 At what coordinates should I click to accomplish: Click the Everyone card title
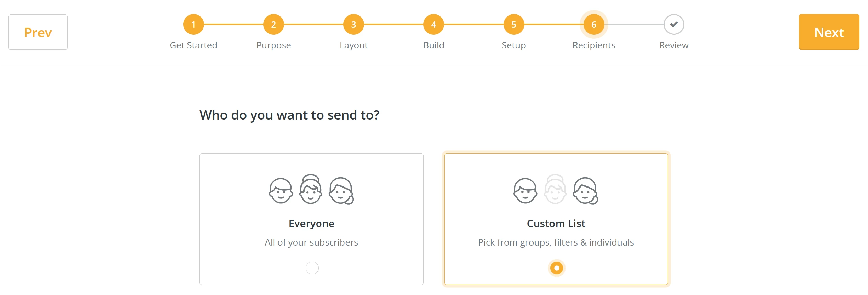tap(311, 224)
